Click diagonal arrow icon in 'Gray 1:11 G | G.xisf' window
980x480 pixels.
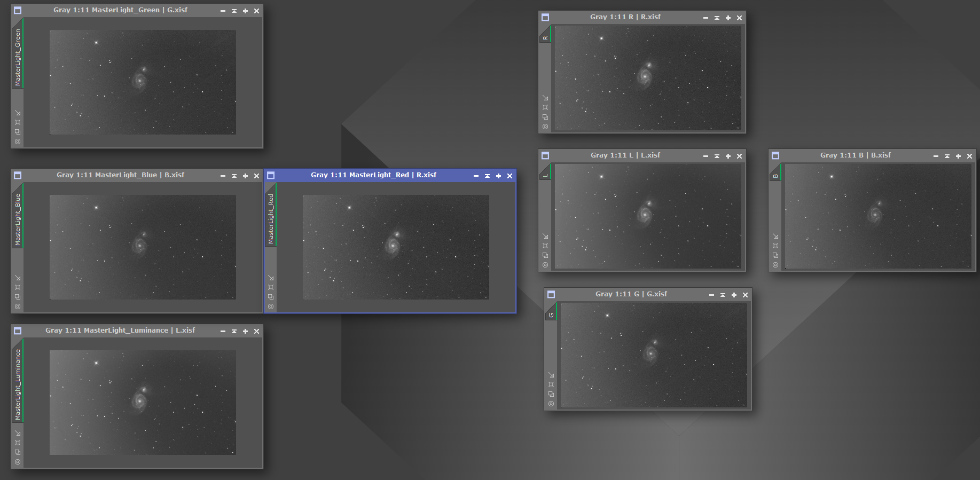tap(551, 375)
